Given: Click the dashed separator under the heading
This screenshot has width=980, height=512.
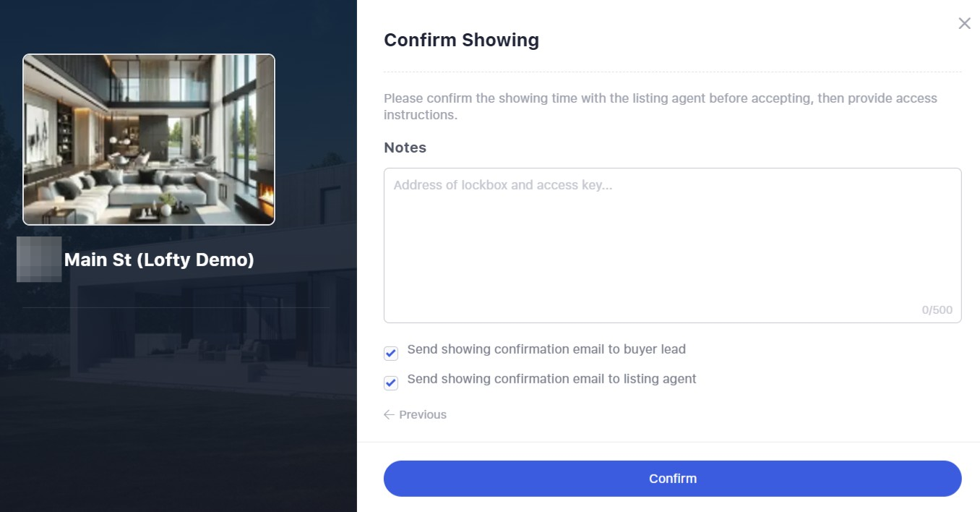Looking at the screenshot, I should tap(672, 72).
